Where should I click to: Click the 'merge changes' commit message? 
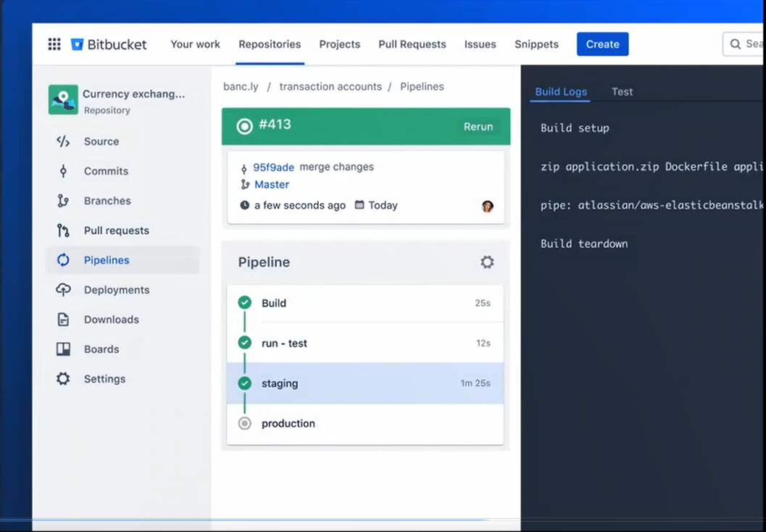[x=336, y=167]
